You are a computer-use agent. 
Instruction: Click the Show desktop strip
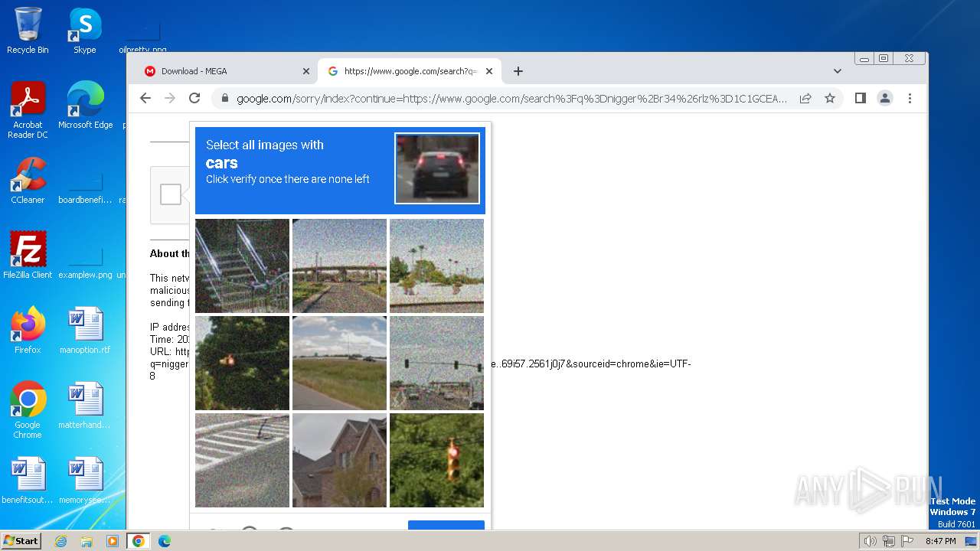[972, 541]
